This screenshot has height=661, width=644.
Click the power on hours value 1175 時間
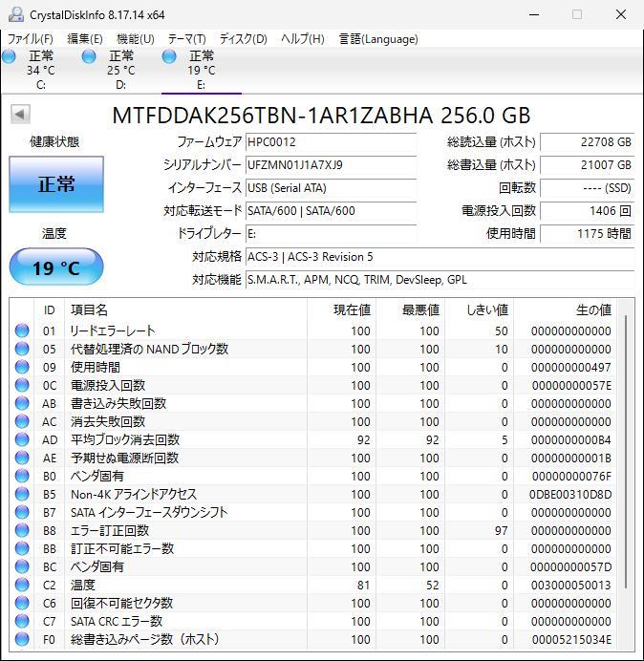point(587,233)
